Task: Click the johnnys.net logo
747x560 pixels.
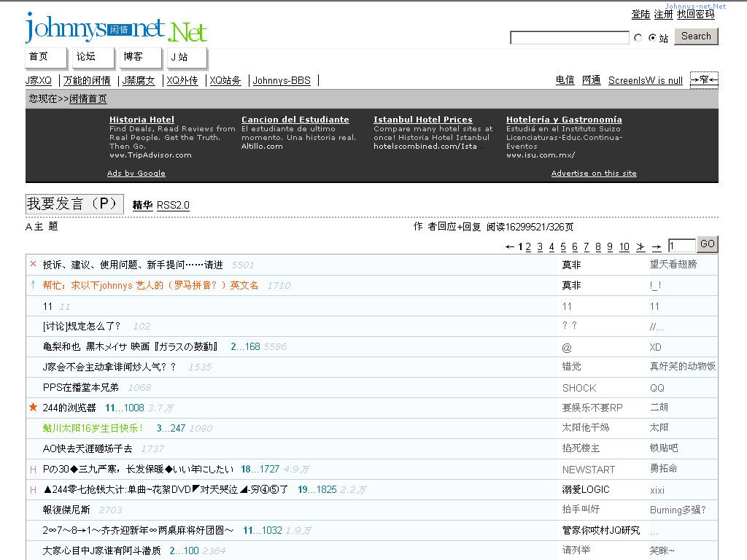Action: [x=115, y=28]
